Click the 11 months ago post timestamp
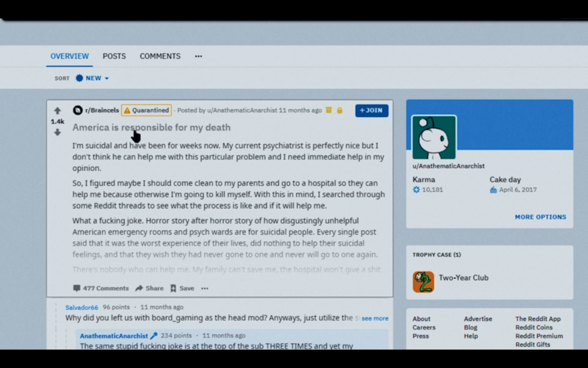The height and width of the screenshot is (368, 588). click(x=300, y=110)
